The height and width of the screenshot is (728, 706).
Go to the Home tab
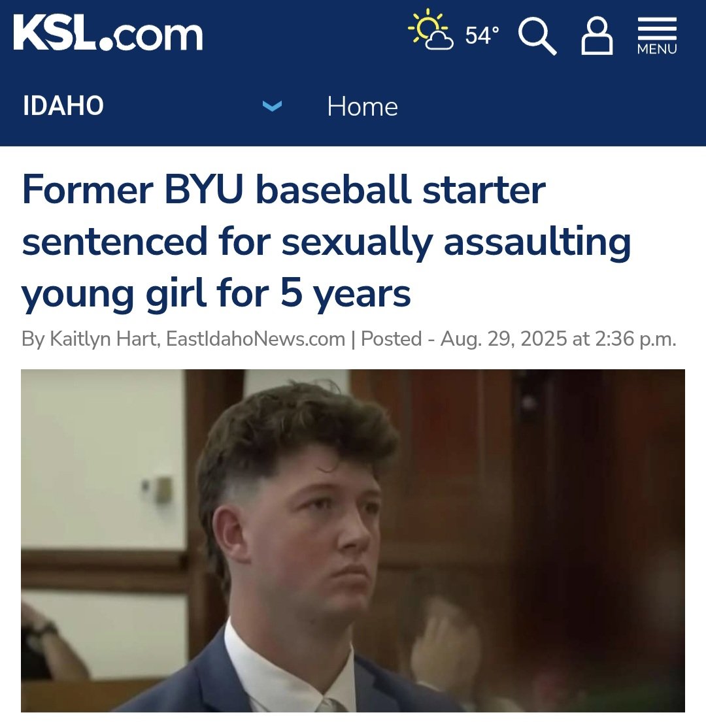coord(362,107)
